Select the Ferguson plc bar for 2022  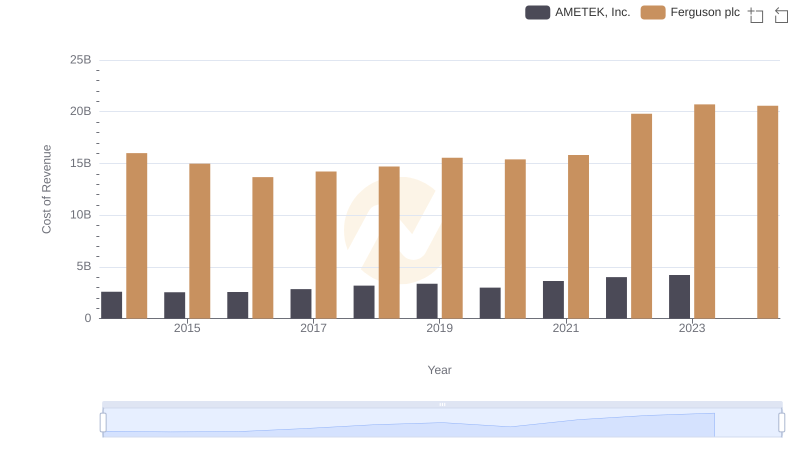pos(641,216)
